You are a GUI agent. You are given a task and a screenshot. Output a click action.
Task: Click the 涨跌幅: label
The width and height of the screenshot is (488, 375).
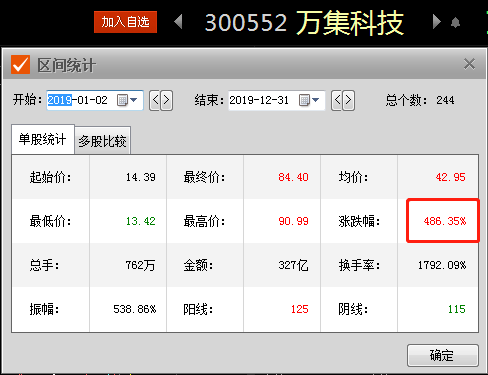tap(359, 221)
